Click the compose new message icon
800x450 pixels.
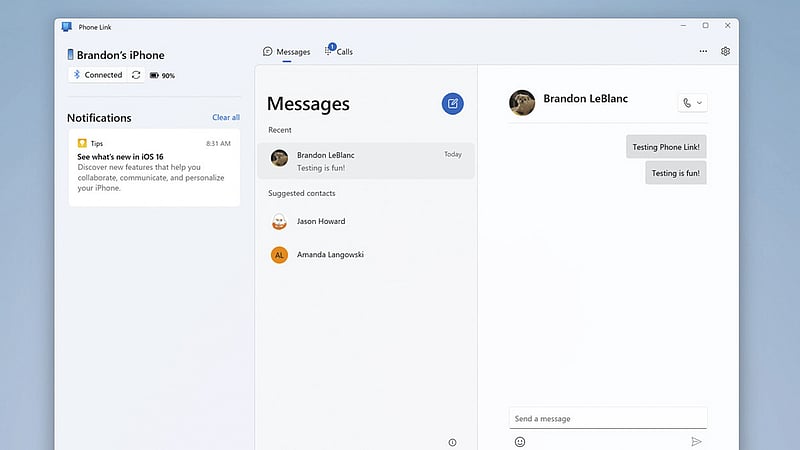453,104
